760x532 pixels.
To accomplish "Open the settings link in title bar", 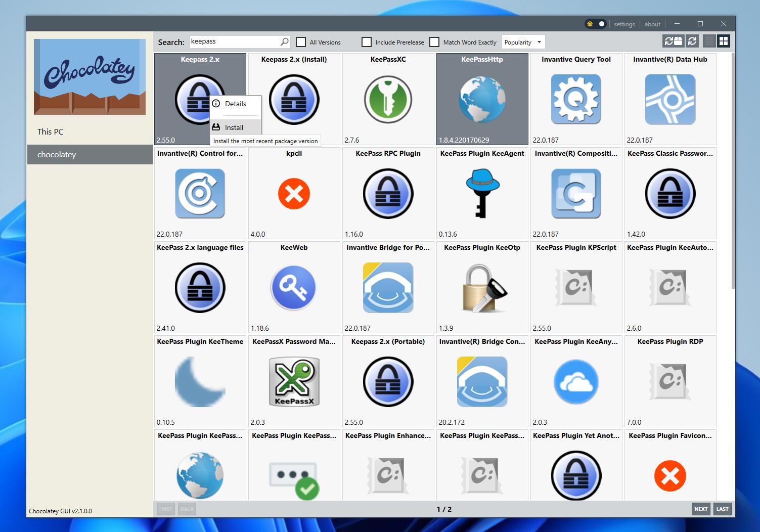I will click(x=624, y=24).
